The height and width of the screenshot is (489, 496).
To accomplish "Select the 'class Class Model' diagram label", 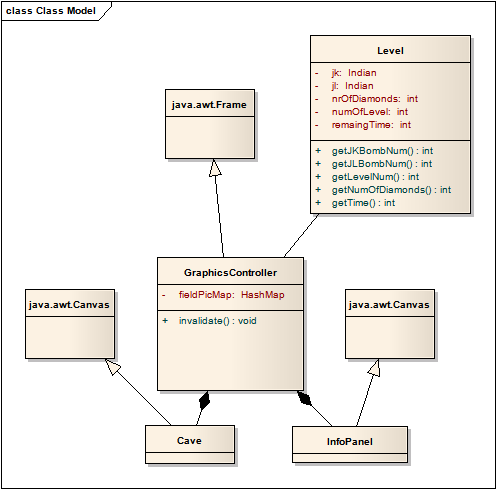I will pyautogui.click(x=51, y=11).
